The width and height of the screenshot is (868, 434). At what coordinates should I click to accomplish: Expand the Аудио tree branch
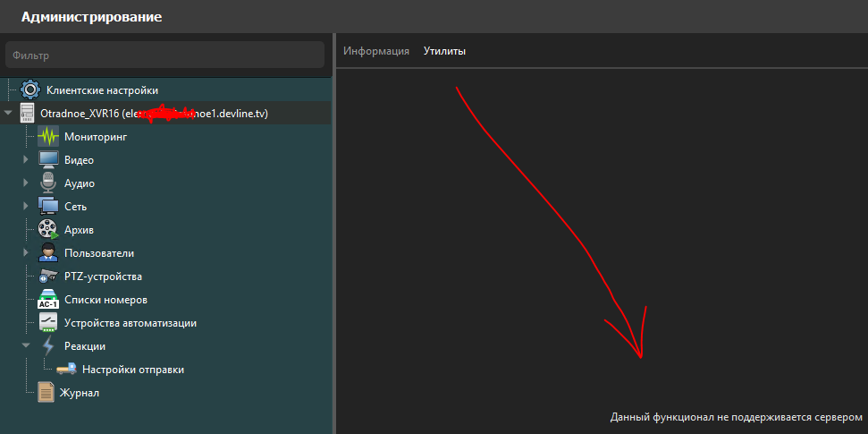[25, 183]
